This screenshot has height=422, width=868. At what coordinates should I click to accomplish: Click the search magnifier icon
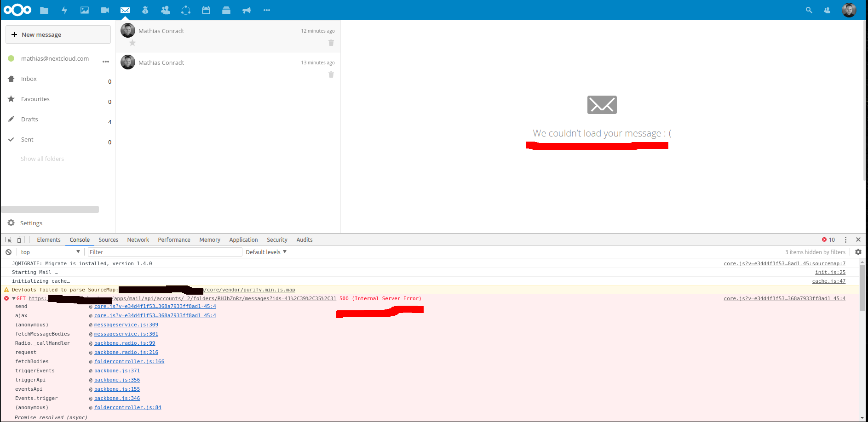click(809, 10)
